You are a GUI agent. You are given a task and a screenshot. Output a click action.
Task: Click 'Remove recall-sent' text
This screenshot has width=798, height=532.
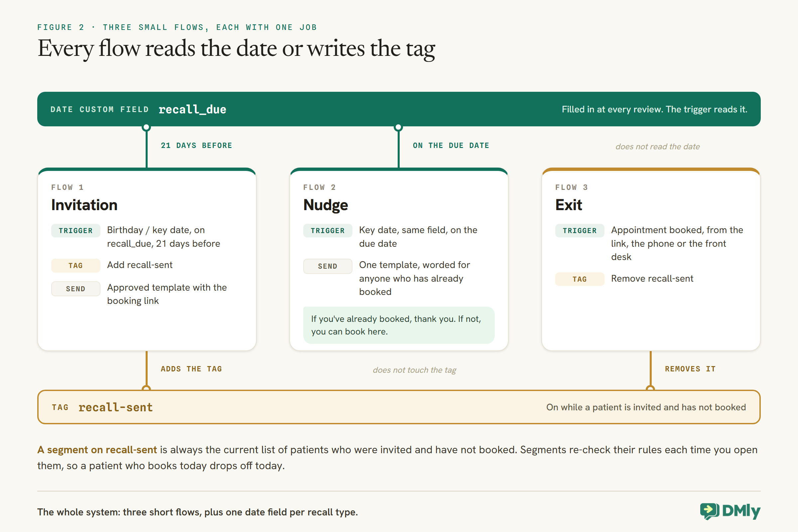[652, 279]
